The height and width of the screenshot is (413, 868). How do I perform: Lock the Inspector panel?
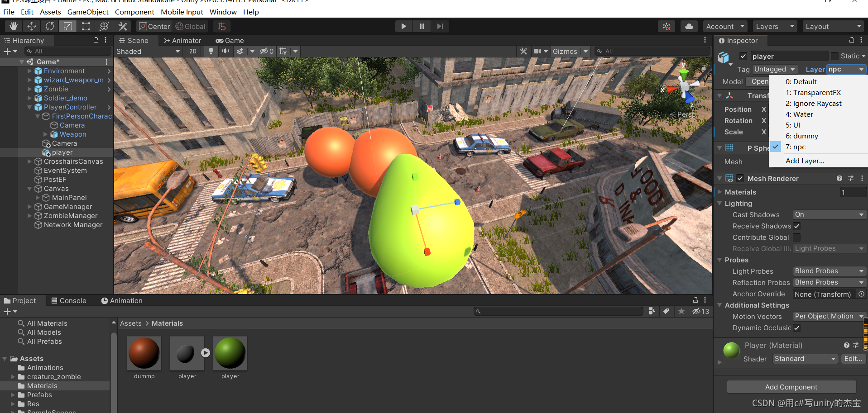851,40
